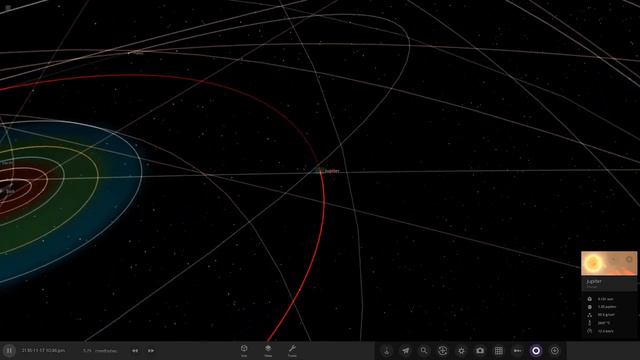Screen dimensions: 640x360
Task: Take a screenshot with the camera icon
Action: tap(480, 351)
